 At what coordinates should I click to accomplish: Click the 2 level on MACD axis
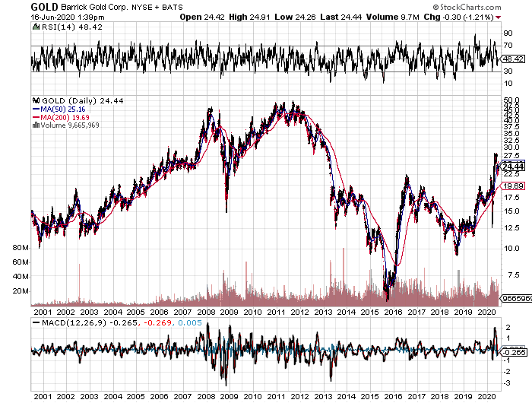(508, 327)
